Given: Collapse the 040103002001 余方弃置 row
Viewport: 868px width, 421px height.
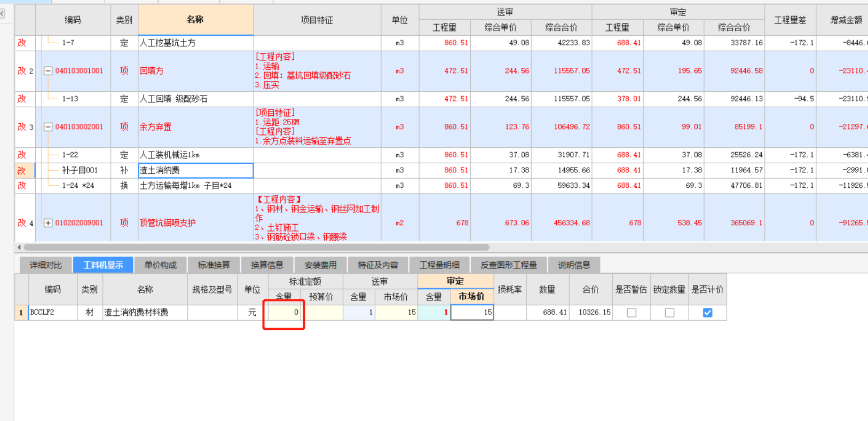Looking at the screenshot, I should click(48, 127).
